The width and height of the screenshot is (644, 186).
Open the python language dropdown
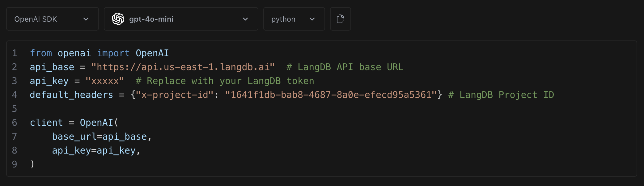tap(294, 19)
